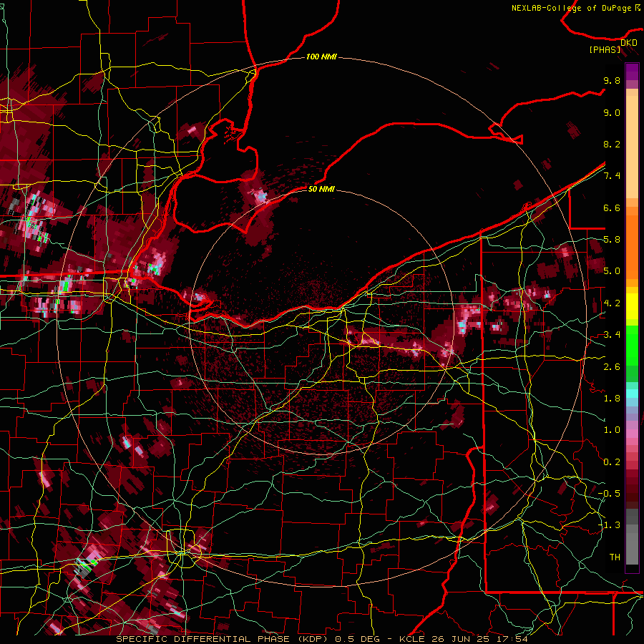Click the KCLE radar station identifier

(x=412, y=639)
